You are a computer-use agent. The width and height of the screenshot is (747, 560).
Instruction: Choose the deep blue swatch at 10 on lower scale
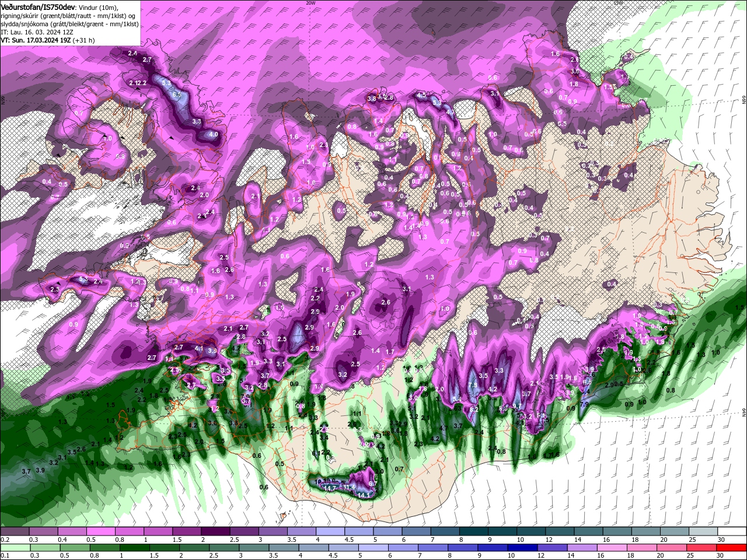click(523, 548)
